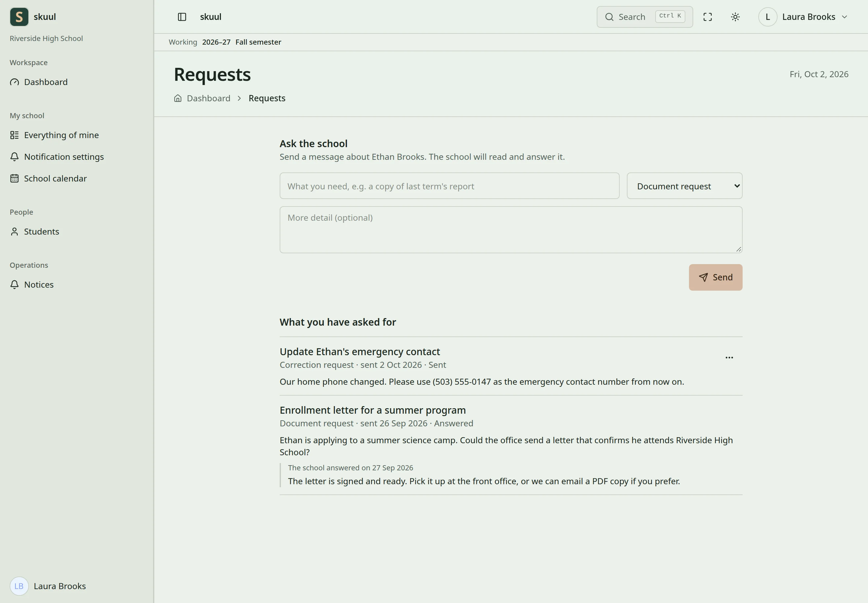
Task: Click the 'Fri, Oct 2, 2026' date
Action: point(819,74)
